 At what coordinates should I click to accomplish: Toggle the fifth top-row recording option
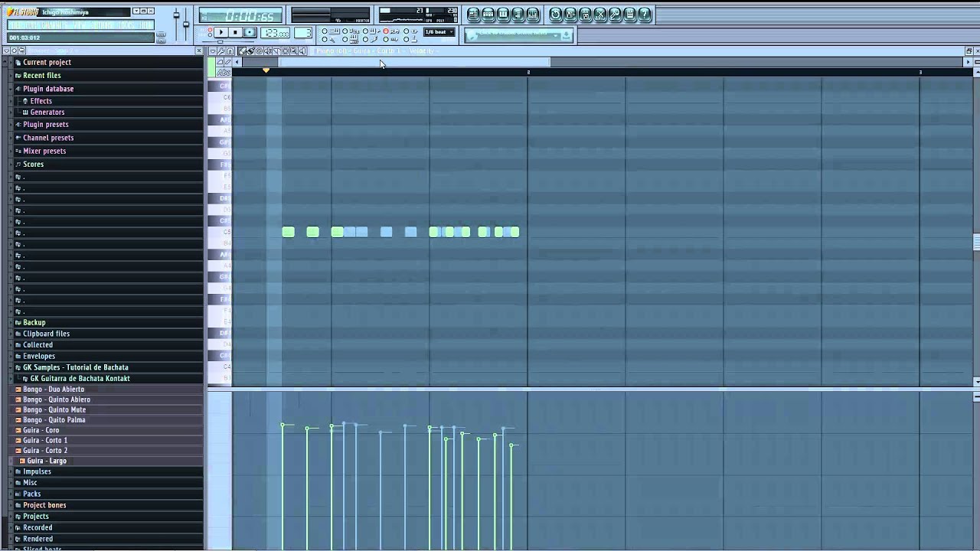pyautogui.click(x=411, y=31)
